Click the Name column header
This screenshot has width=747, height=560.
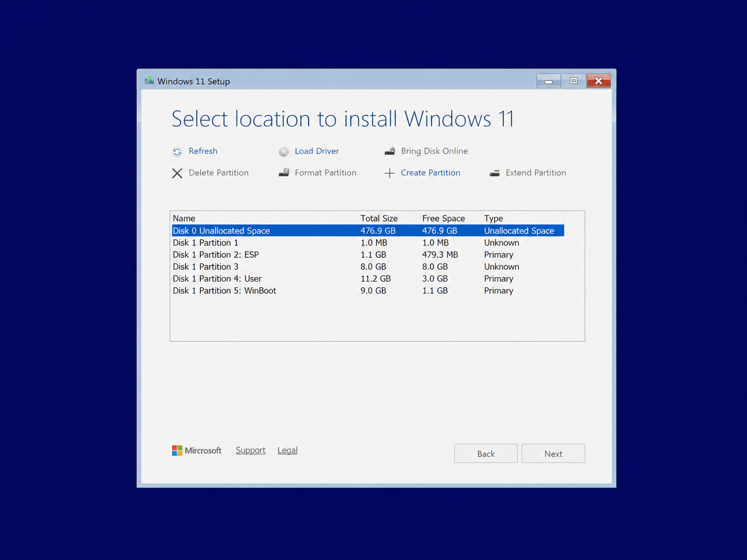click(265, 218)
